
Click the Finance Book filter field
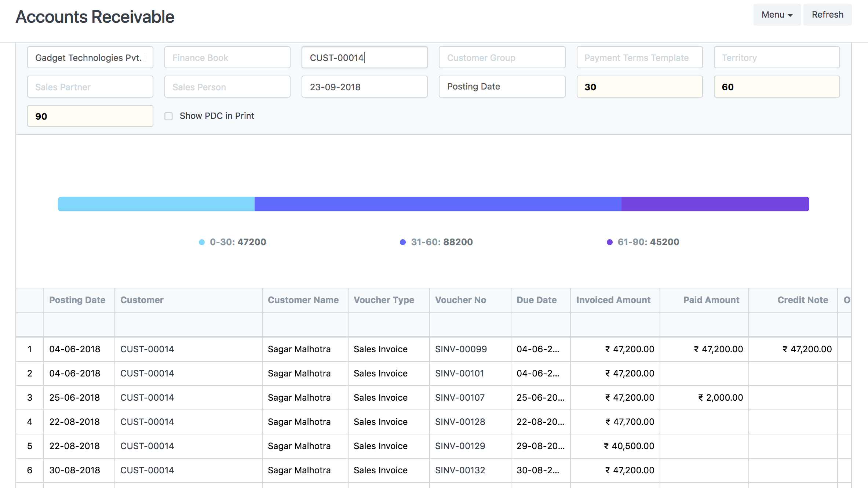click(227, 58)
